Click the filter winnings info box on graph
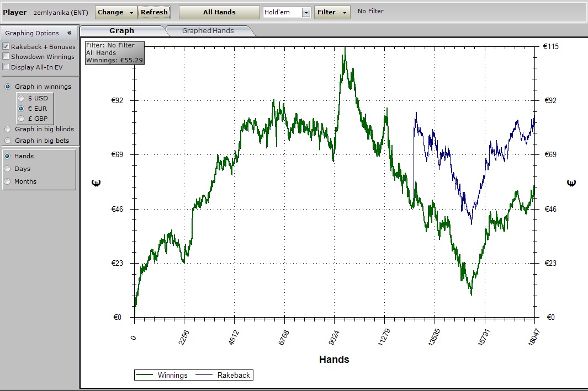Image resolution: width=588 pixels, height=391 pixels. (x=114, y=53)
